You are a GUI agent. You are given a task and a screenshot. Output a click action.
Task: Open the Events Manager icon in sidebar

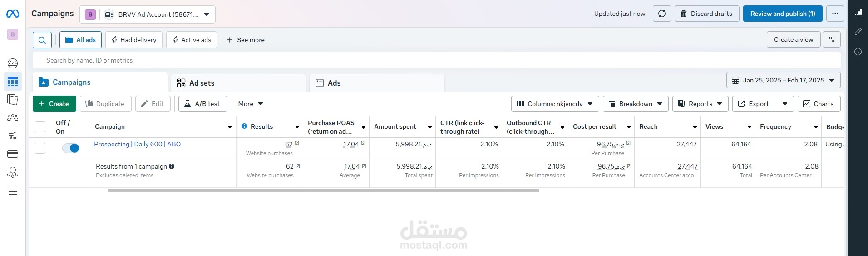(13, 172)
